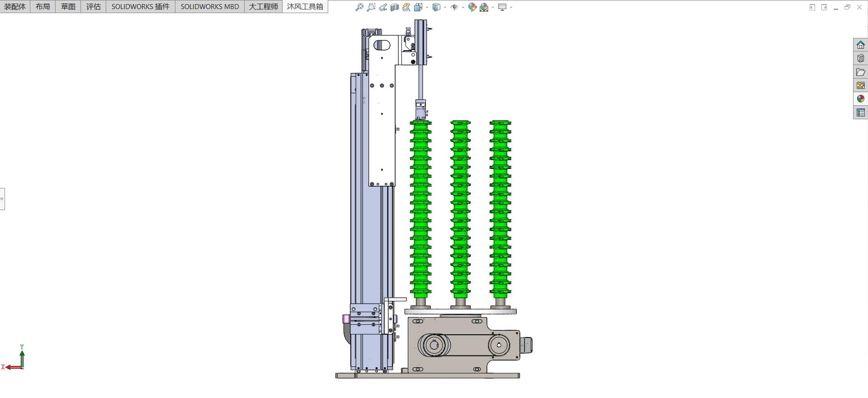Switch to the 装配体 tab
868x398 pixels.
15,6
